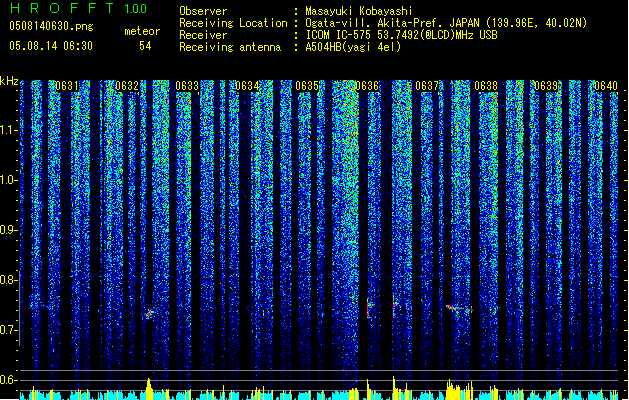
Task: Click the Ogata-vill. Akita-Pref. JAPAN location text
Action: pos(446,23)
